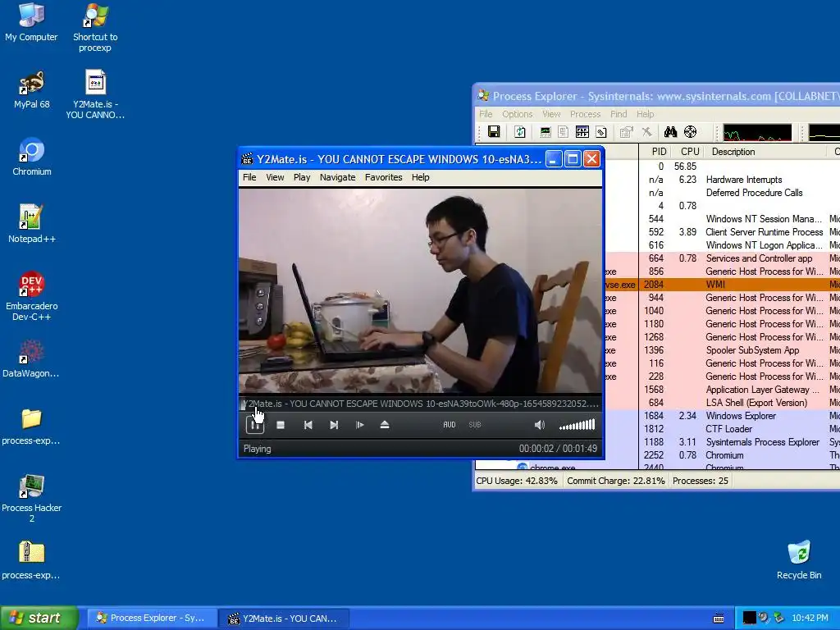Click the Refresh icon in Process Explorer toolbar
Screen dimensions: 840x630
tap(519, 132)
